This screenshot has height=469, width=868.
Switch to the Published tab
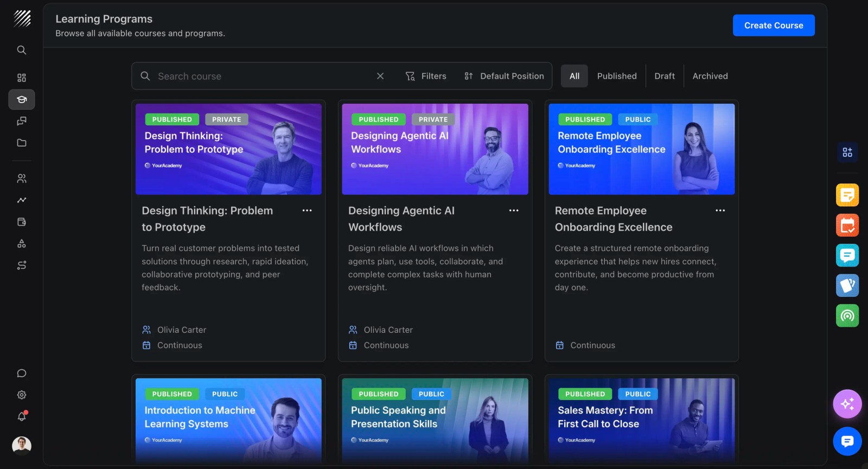click(x=617, y=76)
